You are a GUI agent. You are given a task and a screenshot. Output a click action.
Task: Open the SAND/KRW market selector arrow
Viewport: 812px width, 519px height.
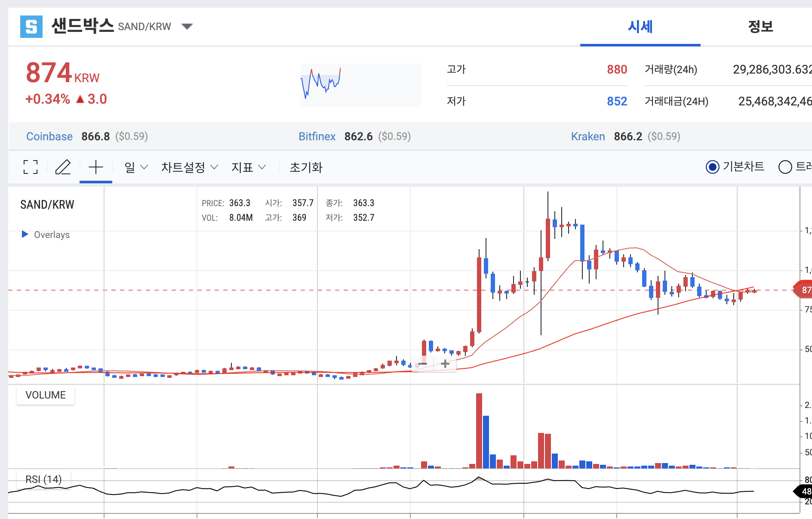tap(187, 27)
